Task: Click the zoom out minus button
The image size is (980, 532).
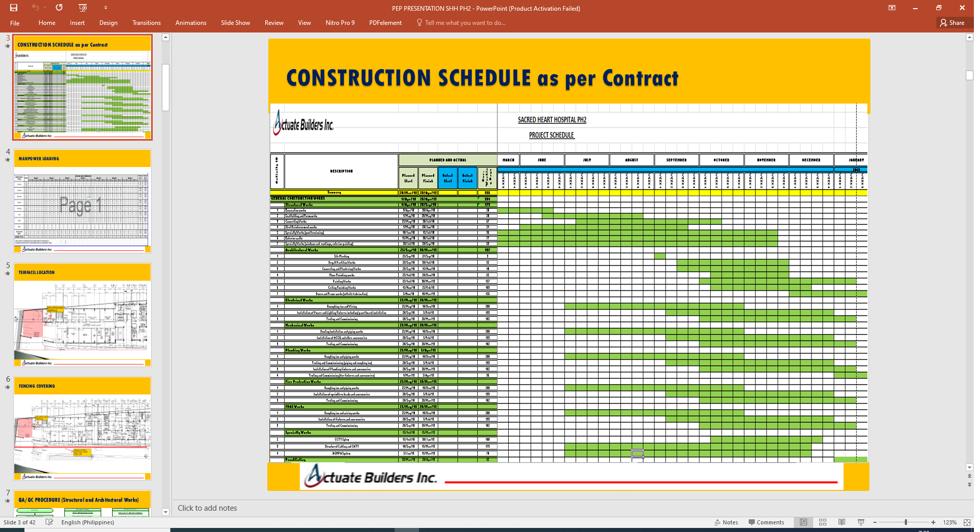Action: tap(875, 522)
